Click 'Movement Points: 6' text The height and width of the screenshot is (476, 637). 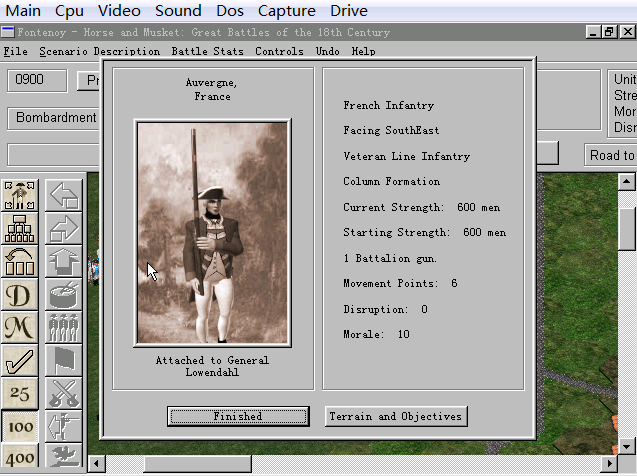[400, 283]
